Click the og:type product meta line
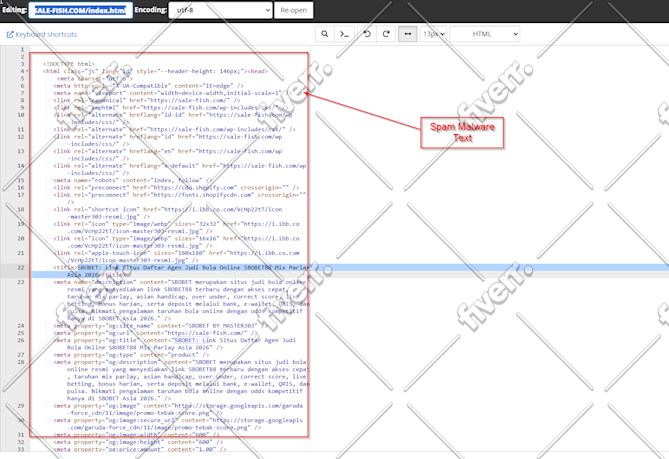The image size is (669, 459). click(131, 354)
